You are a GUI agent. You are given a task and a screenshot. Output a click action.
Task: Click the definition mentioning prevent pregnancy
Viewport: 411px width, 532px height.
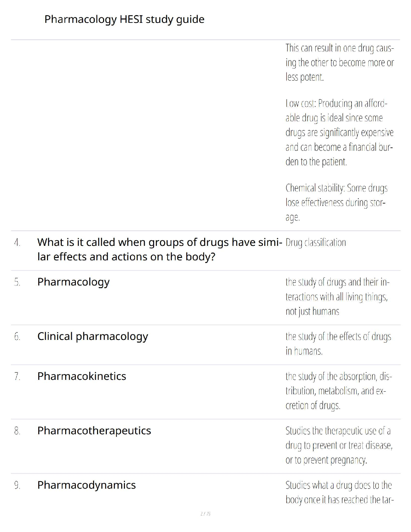tap(339, 445)
